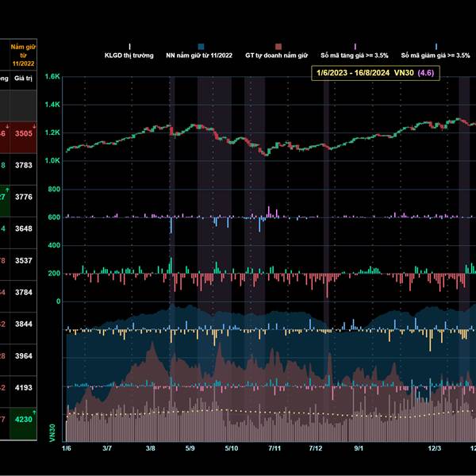Toggle the GT tự doanh nắm giữ legend label
The height and width of the screenshot is (476, 476).
276,56
